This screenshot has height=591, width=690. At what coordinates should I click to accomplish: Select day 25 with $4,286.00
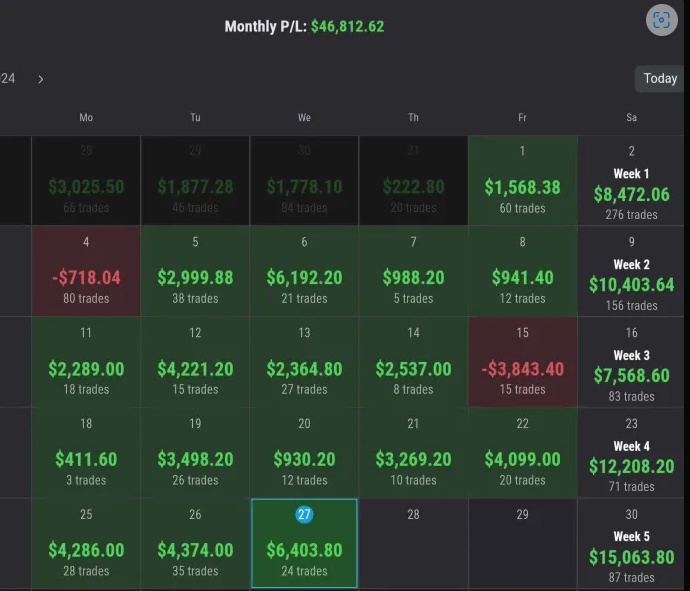pyautogui.click(x=86, y=543)
